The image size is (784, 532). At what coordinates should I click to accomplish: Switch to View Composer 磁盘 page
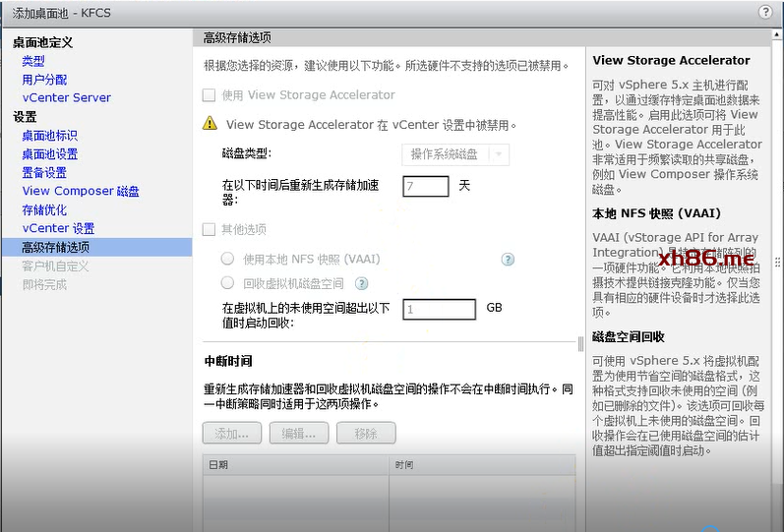81,192
